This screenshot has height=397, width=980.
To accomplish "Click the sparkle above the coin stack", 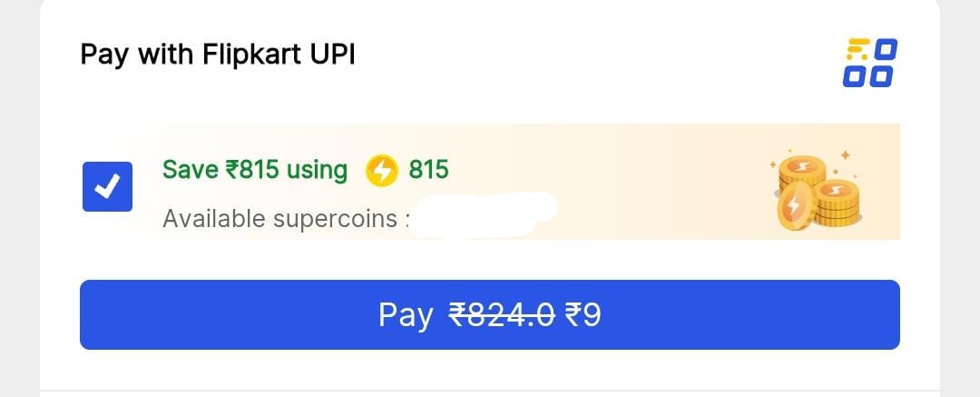I will [845, 155].
